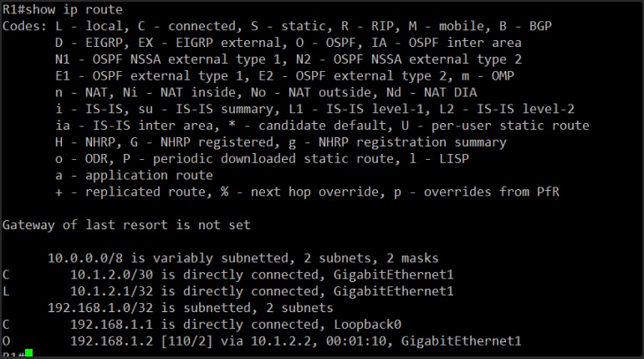Click the 'o - ODR, P - periodic downloaded' line
The image size is (644, 359).
(x=262, y=159)
